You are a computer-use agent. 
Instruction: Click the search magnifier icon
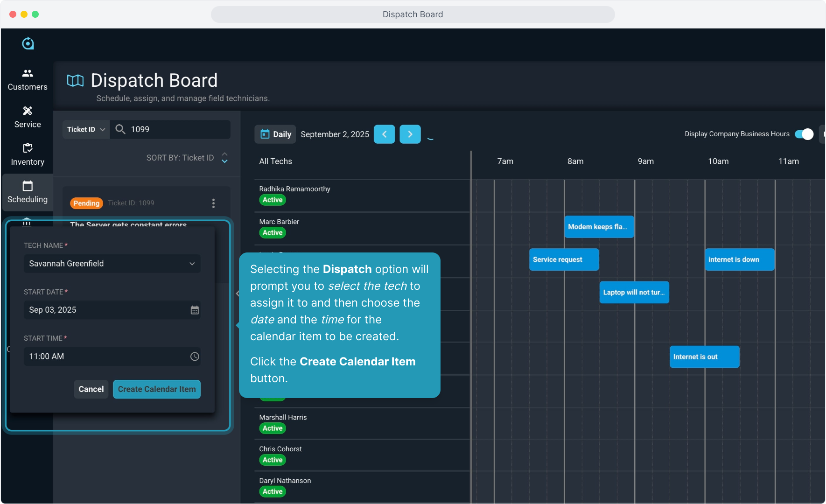click(x=120, y=129)
